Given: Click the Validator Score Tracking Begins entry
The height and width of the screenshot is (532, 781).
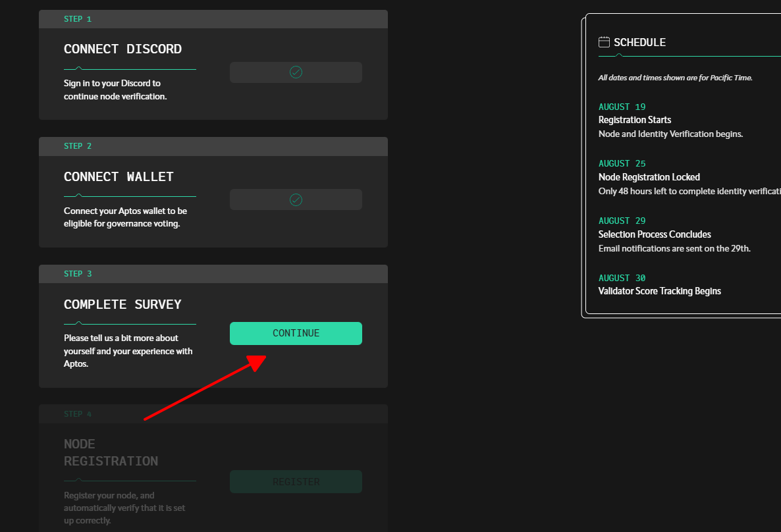Looking at the screenshot, I should [x=659, y=291].
